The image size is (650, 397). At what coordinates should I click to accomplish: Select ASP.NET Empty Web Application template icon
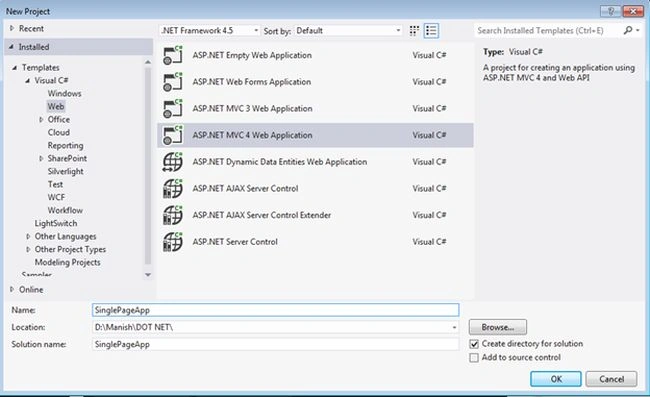point(173,55)
